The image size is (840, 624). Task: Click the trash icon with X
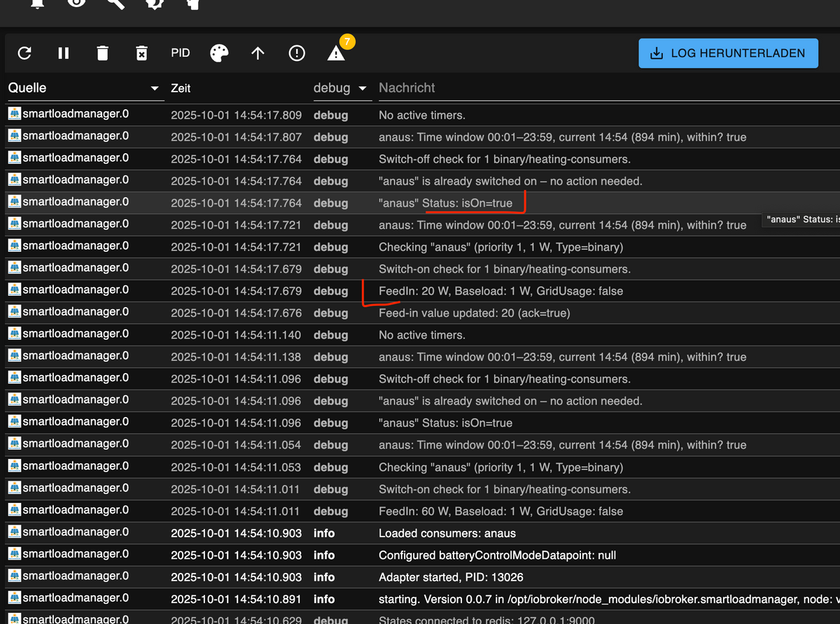click(x=141, y=53)
